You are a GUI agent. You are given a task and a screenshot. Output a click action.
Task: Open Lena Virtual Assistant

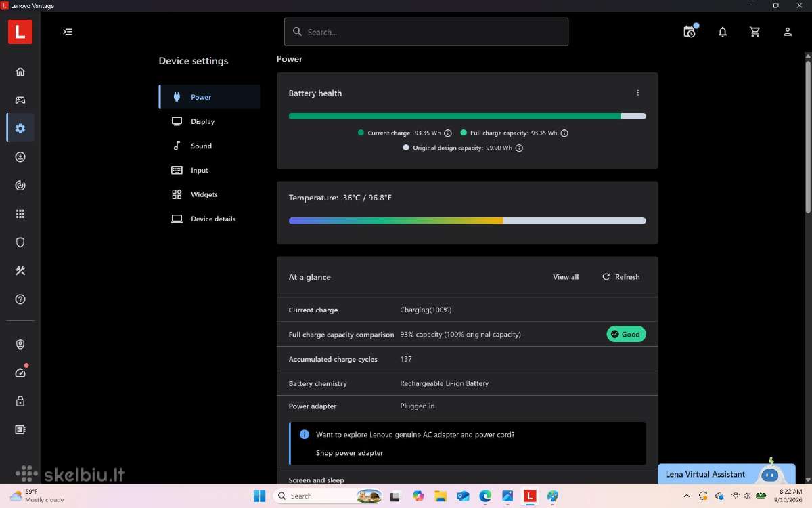pyautogui.click(x=727, y=474)
